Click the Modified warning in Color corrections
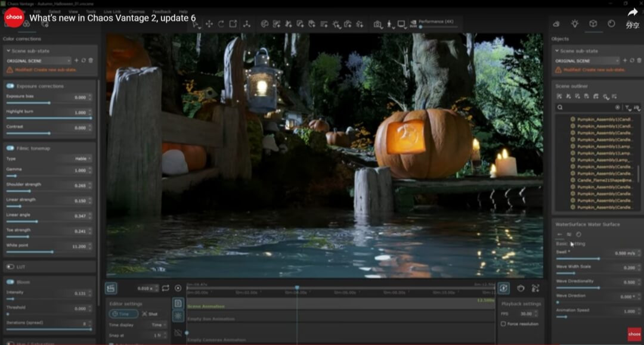The height and width of the screenshot is (345, 644). point(42,70)
